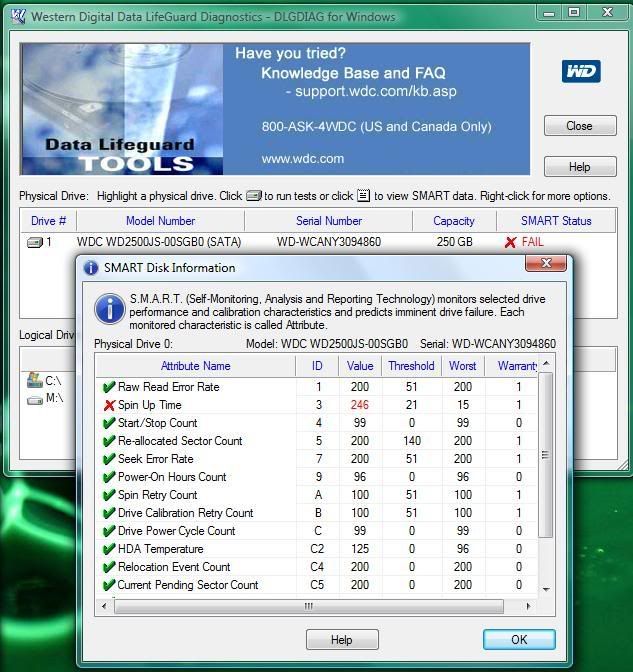Sort by Threshold column header

coord(411,366)
